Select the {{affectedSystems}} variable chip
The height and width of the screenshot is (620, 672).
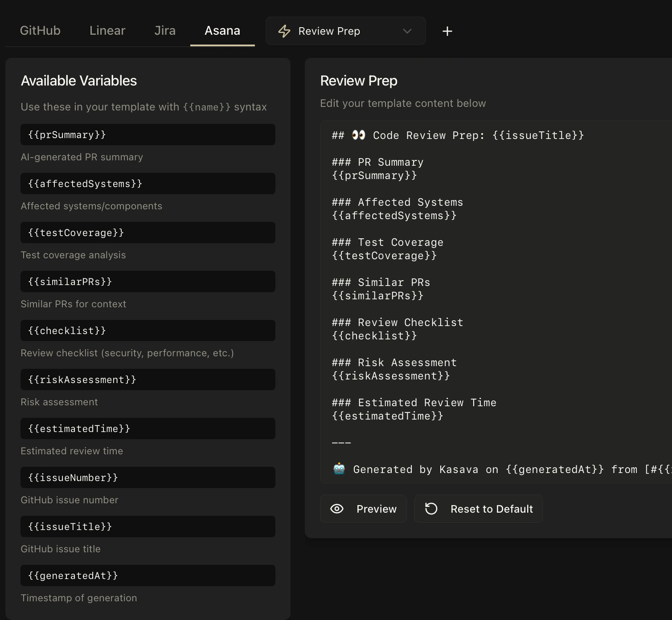click(148, 184)
